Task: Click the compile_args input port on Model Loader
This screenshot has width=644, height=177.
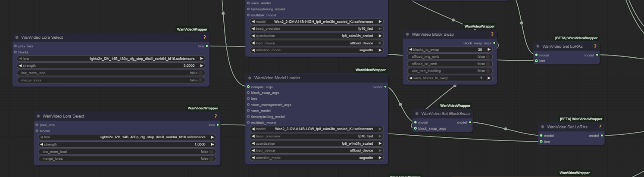Action: (x=248, y=87)
